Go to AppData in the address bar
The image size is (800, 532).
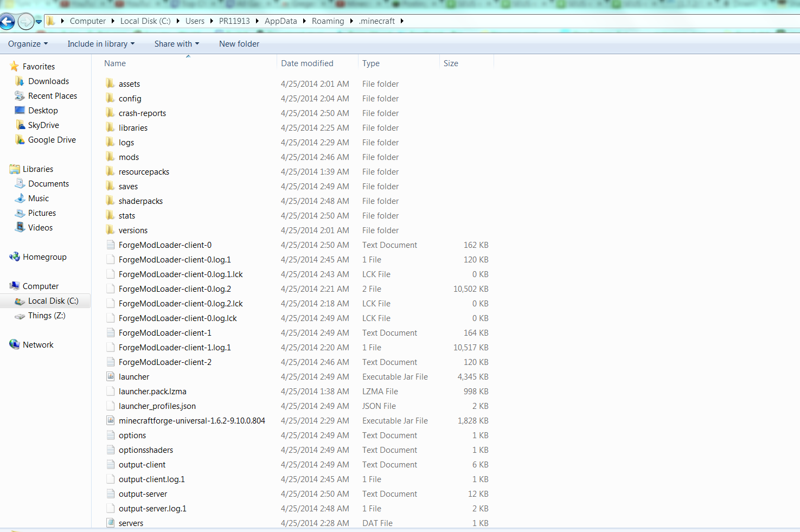[281, 21]
